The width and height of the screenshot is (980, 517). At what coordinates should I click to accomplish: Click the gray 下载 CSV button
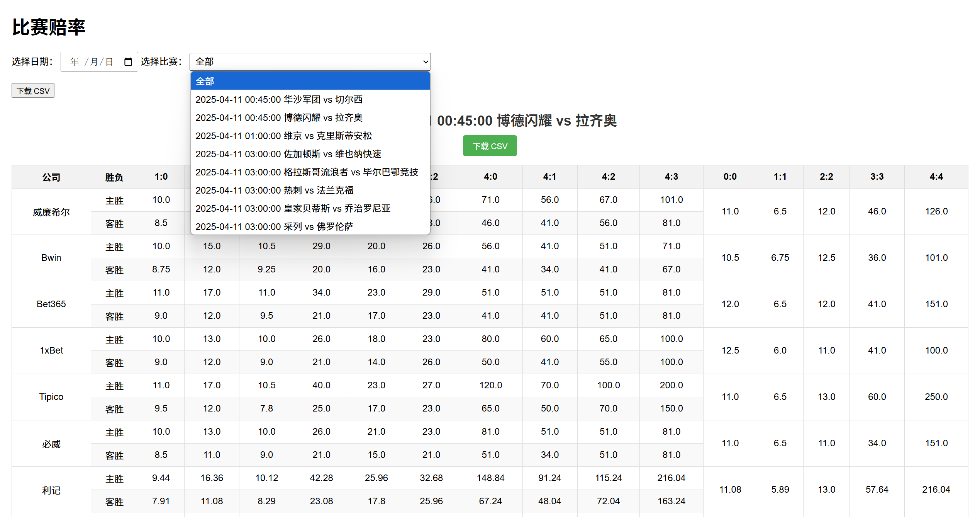(33, 91)
